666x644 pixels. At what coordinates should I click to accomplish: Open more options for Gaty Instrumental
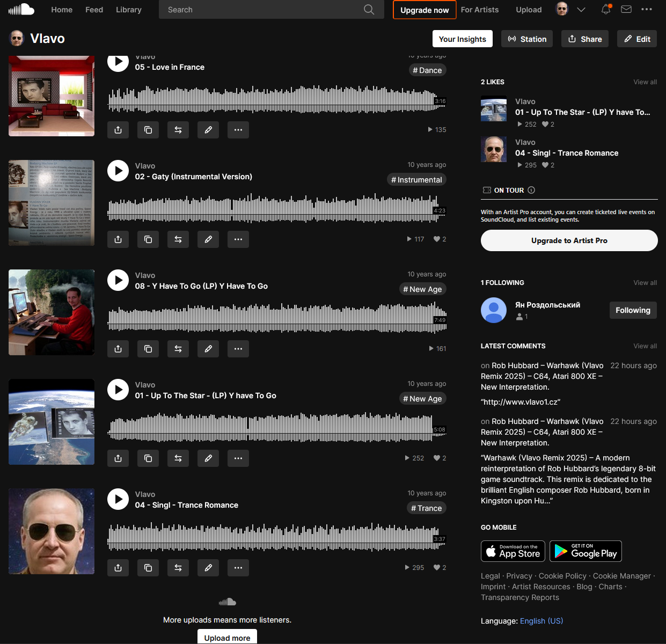[238, 239]
